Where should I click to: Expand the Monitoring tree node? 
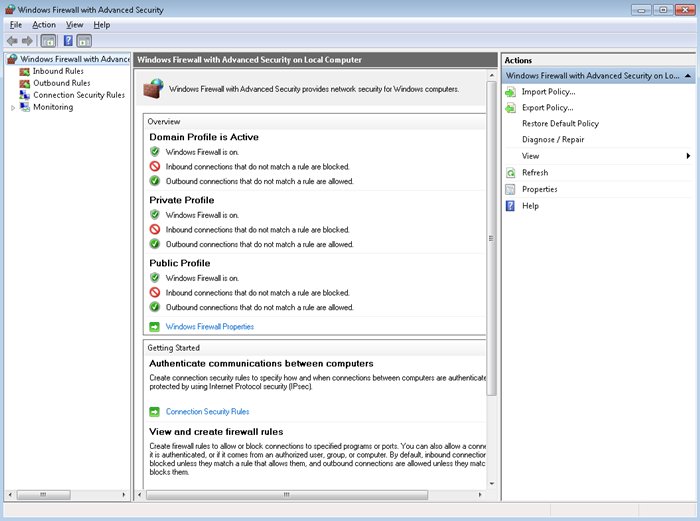pos(13,108)
